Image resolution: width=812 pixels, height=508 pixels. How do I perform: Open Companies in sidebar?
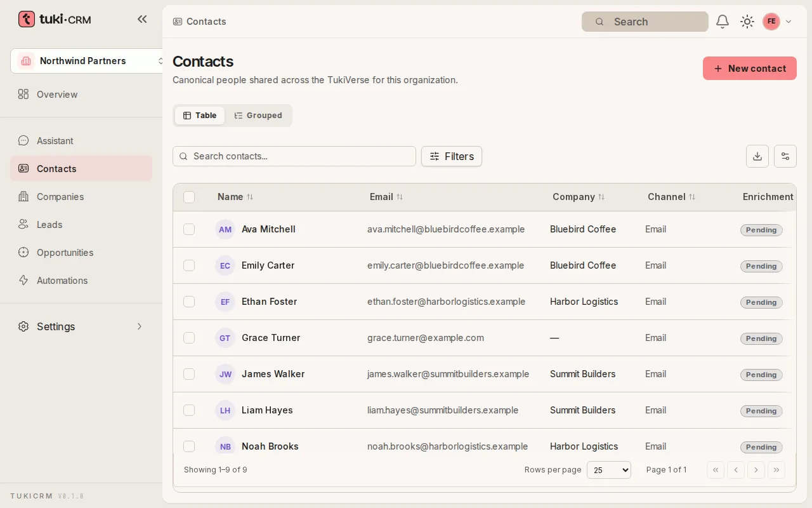click(x=81, y=197)
